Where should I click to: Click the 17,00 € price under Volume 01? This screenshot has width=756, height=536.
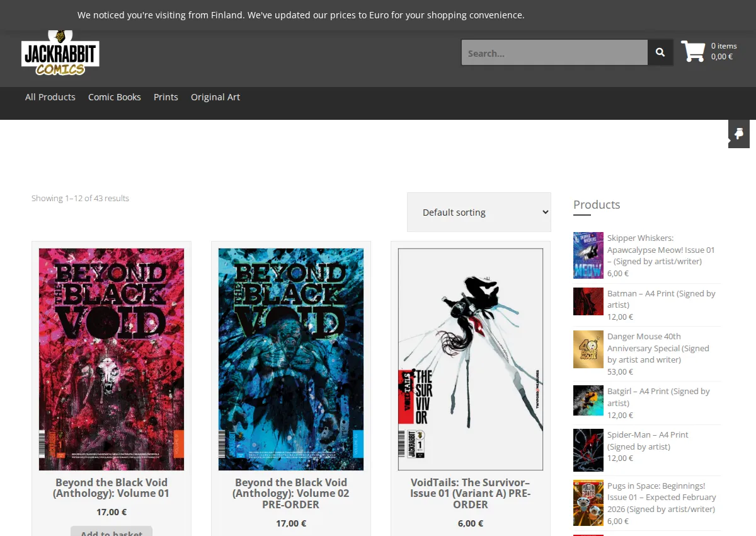tap(112, 512)
